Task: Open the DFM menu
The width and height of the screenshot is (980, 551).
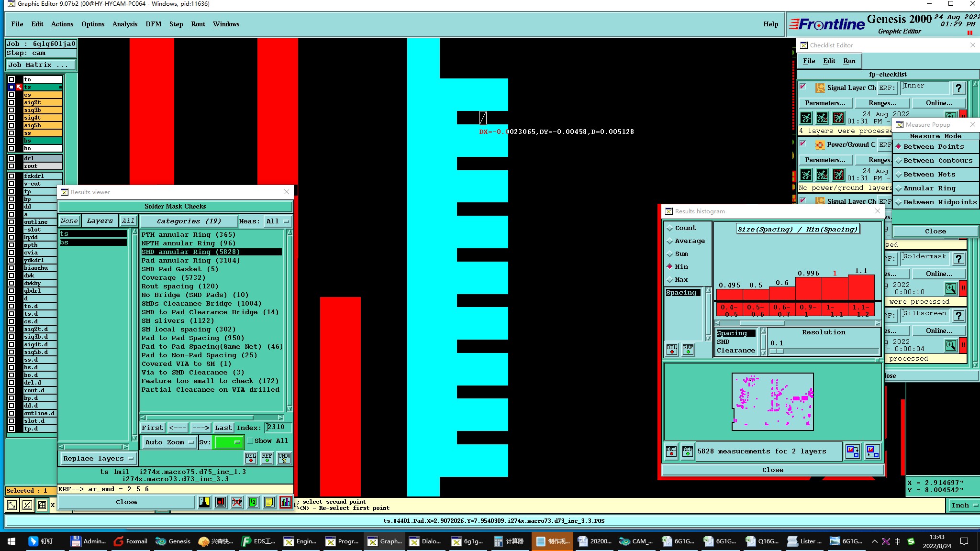Action: [153, 24]
